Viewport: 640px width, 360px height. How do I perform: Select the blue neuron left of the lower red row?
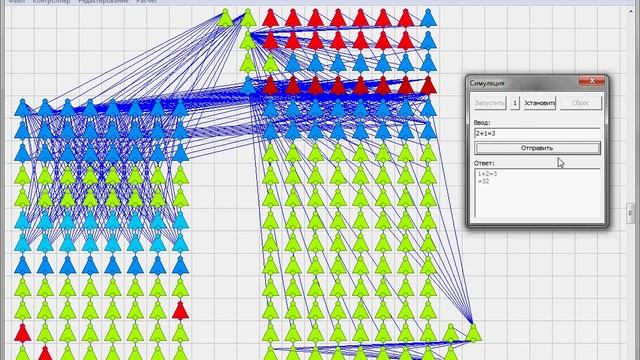pos(248,86)
